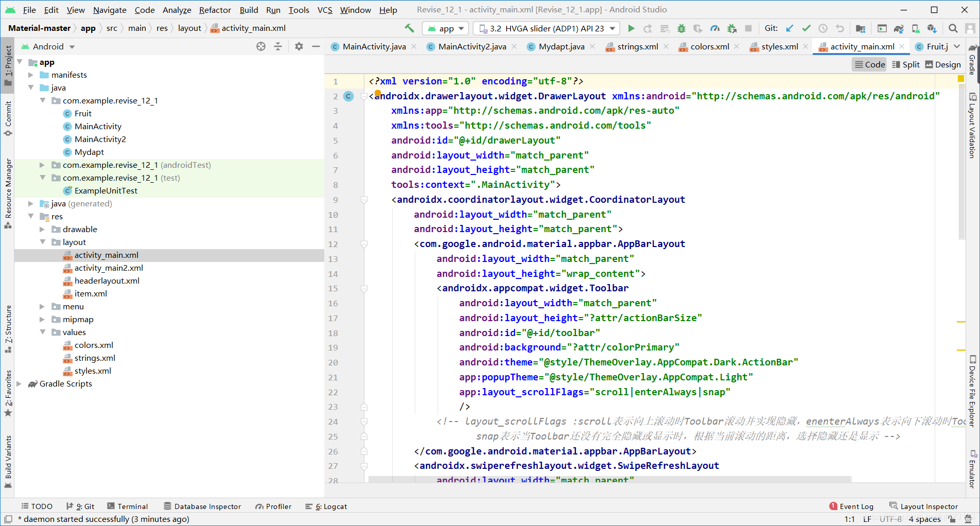
Task: Click the class gutter icon on line 2
Action: tap(348, 96)
